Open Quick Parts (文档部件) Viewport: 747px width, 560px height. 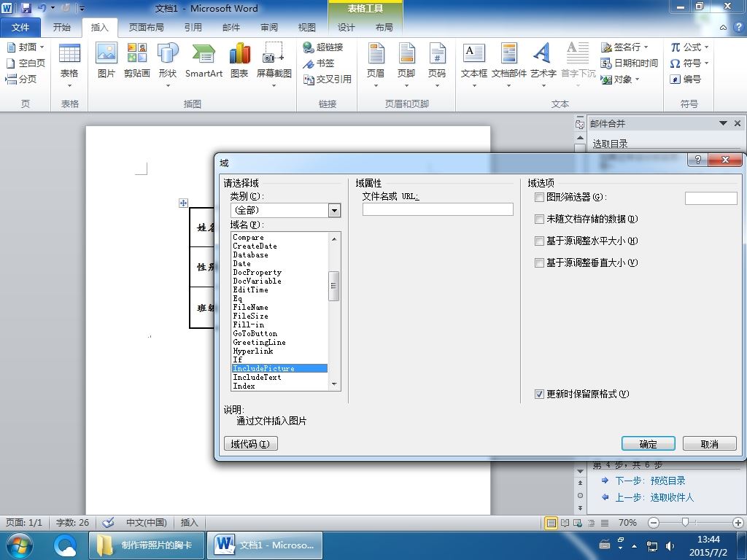click(x=508, y=64)
